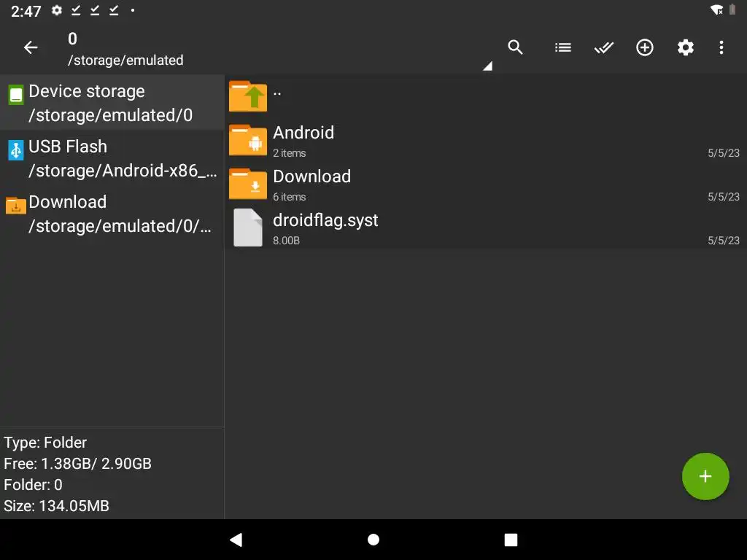The width and height of the screenshot is (747, 560).
Task: Open the search magnifier icon
Action: tap(515, 47)
